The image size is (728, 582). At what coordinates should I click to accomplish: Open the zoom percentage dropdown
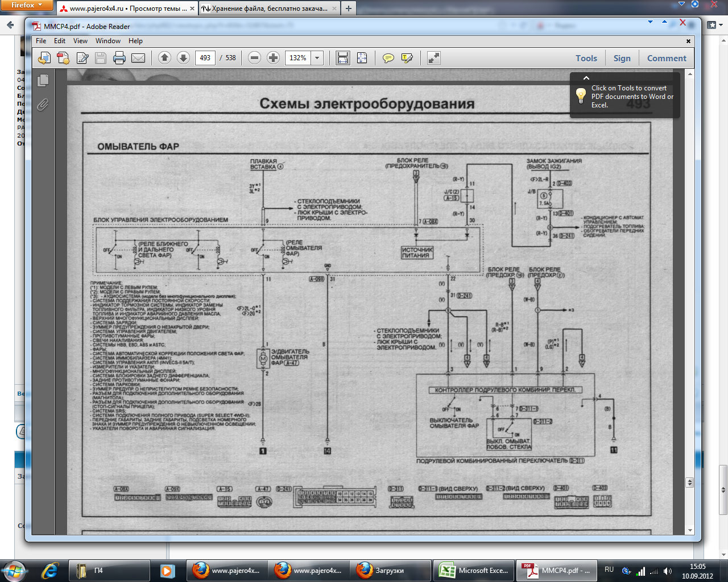click(317, 58)
